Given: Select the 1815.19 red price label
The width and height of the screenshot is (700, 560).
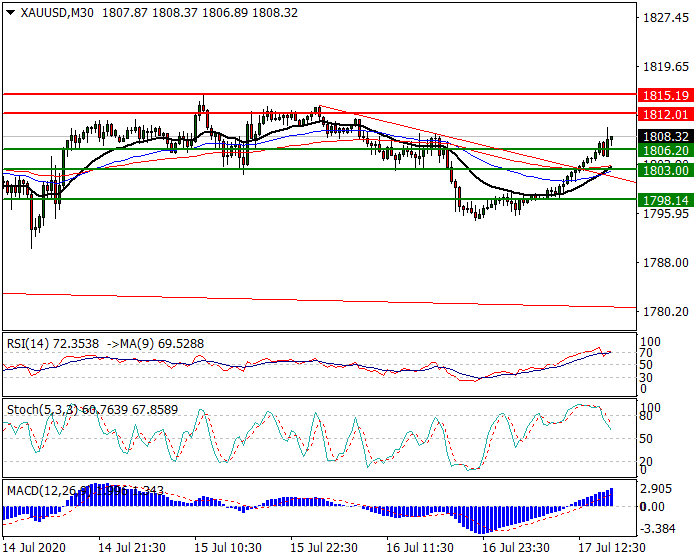Looking at the screenshot, I should (x=666, y=95).
